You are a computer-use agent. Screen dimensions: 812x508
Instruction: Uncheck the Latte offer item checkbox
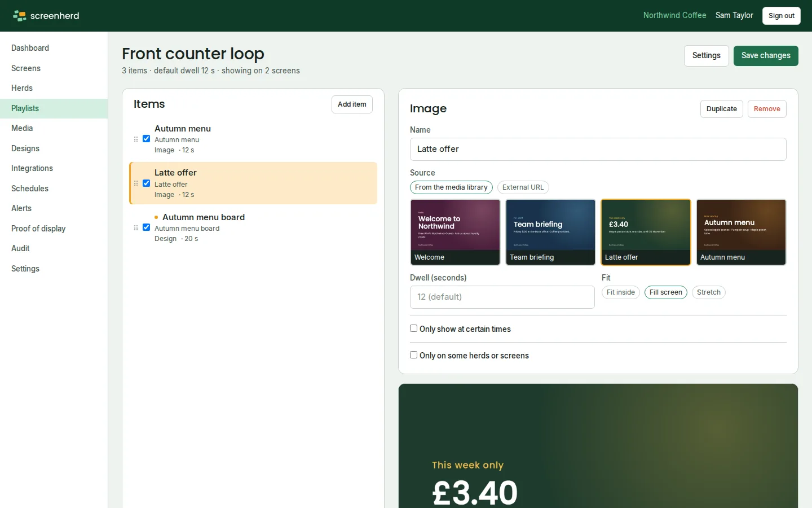(x=147, y=183)
